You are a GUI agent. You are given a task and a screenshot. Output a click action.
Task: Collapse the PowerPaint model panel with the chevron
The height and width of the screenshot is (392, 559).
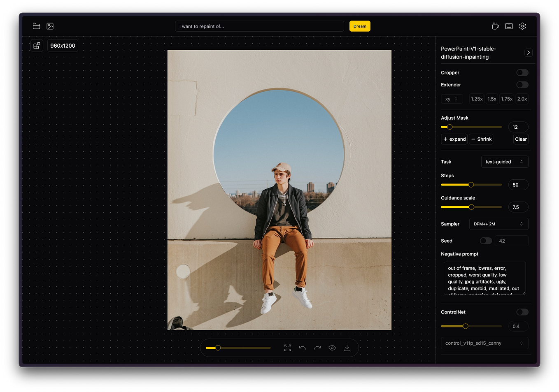[x=528, y=53]
